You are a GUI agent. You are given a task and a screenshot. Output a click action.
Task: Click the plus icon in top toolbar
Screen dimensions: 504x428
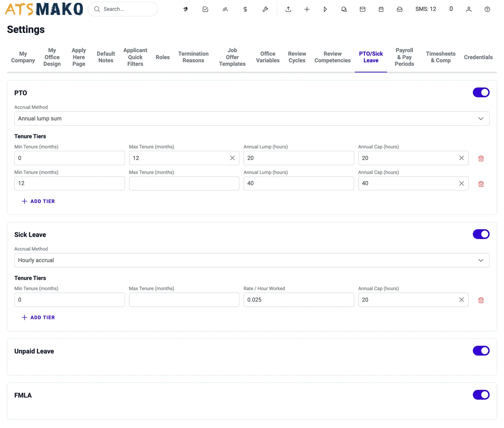tap(307, 9)
